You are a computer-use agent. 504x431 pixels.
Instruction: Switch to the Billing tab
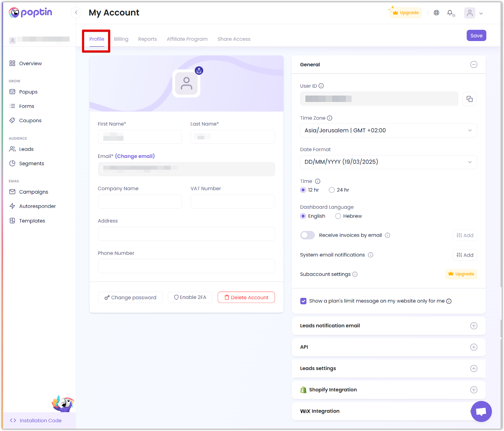[121, 39]
